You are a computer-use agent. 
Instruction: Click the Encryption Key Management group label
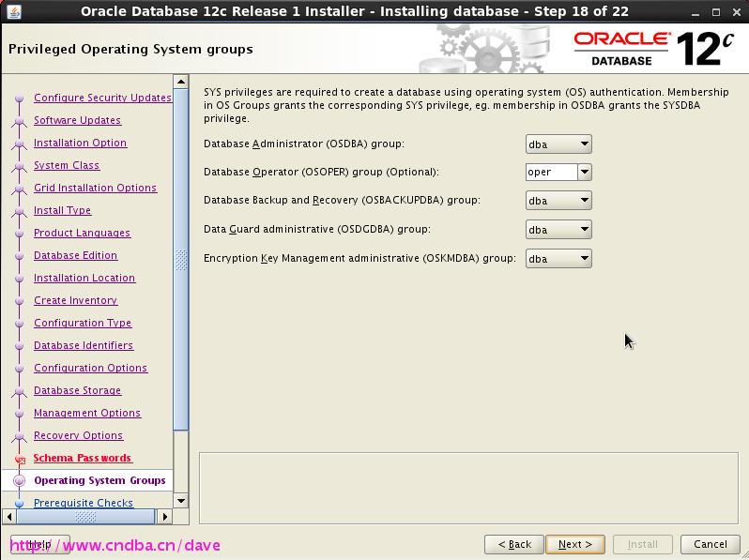coord(359,258)
